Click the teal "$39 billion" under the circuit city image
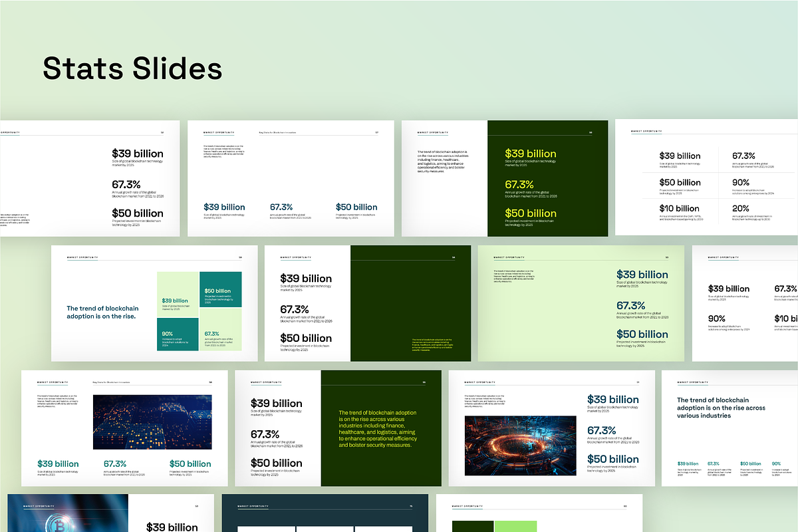798x532 pixels. tap(58, 464)
